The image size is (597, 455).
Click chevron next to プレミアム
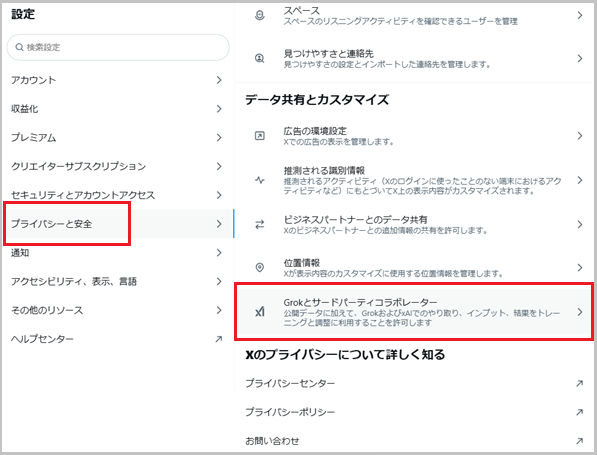219,137
